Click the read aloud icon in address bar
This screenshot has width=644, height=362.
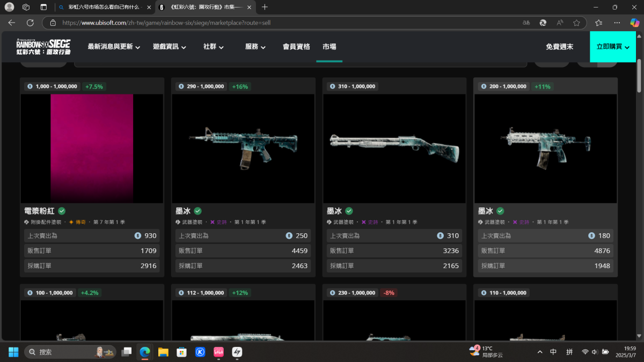click(x=560, y=23)
